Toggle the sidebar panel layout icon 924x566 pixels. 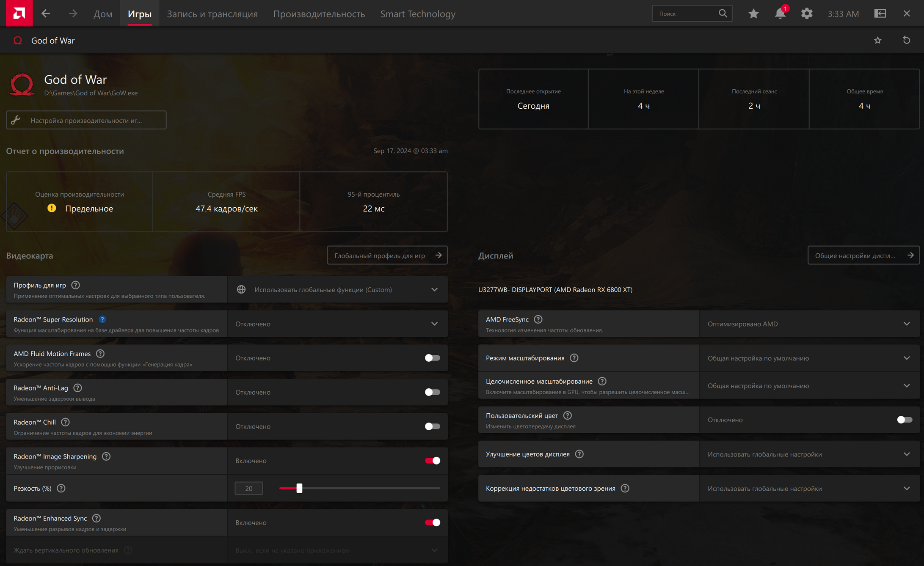880,14
